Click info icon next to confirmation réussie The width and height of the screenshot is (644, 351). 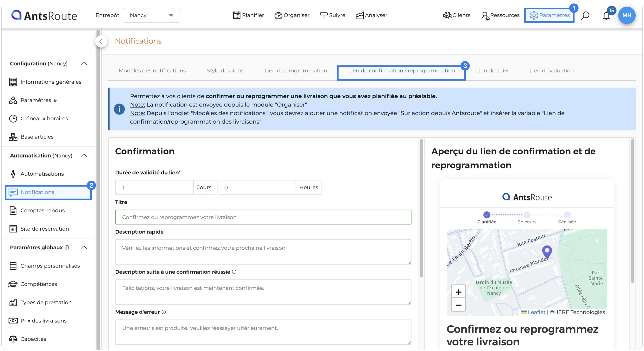pyautogui.click(x=234, y=272)
